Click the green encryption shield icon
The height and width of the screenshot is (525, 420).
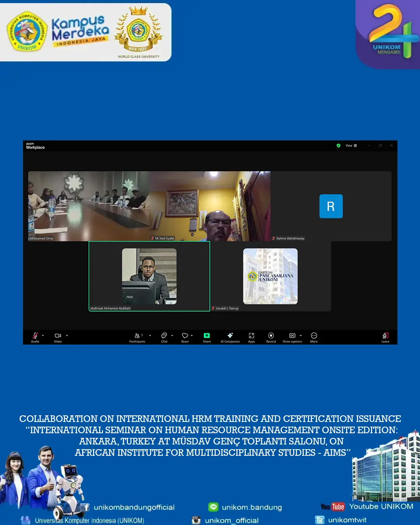338,145
